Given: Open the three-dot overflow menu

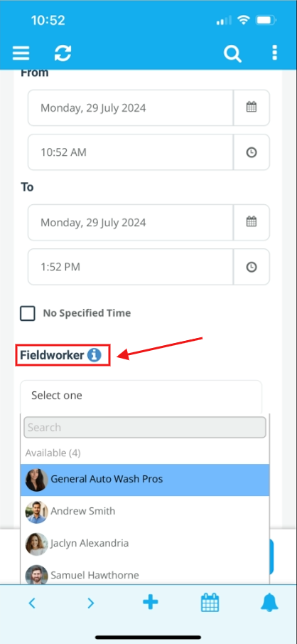Looking at the screenshot, I should (x=274, y=53).
